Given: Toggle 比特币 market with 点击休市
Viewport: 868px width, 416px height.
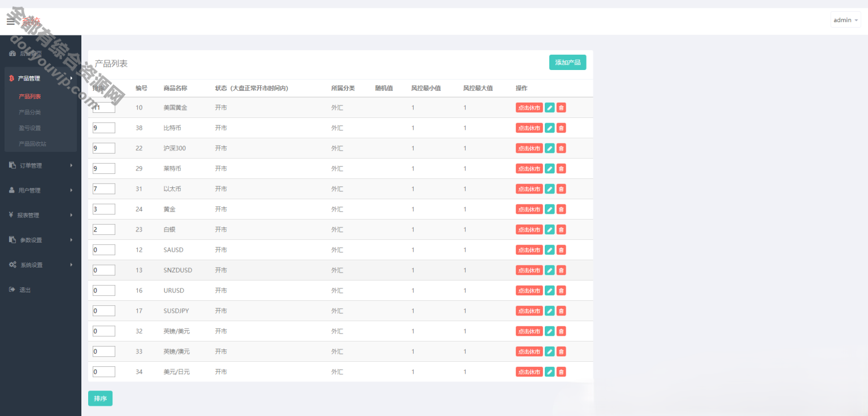Looking at the screenshot, I should coord(529,128).
